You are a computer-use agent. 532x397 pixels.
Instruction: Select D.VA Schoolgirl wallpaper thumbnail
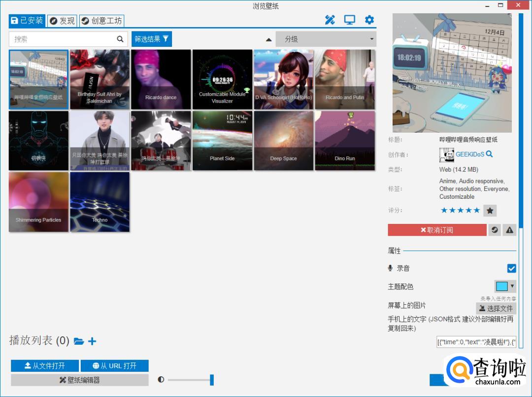click(284, 79)
